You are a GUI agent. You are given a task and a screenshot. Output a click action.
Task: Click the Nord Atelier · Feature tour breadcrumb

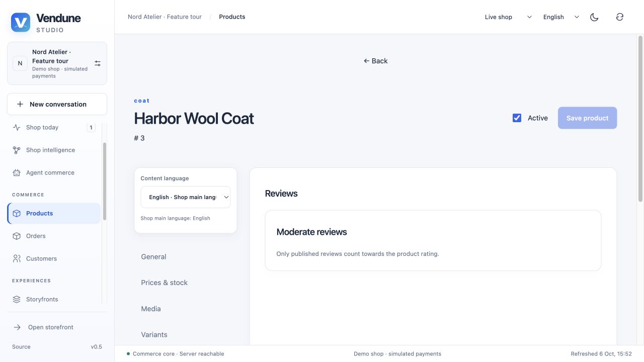[x=165, y=17]
